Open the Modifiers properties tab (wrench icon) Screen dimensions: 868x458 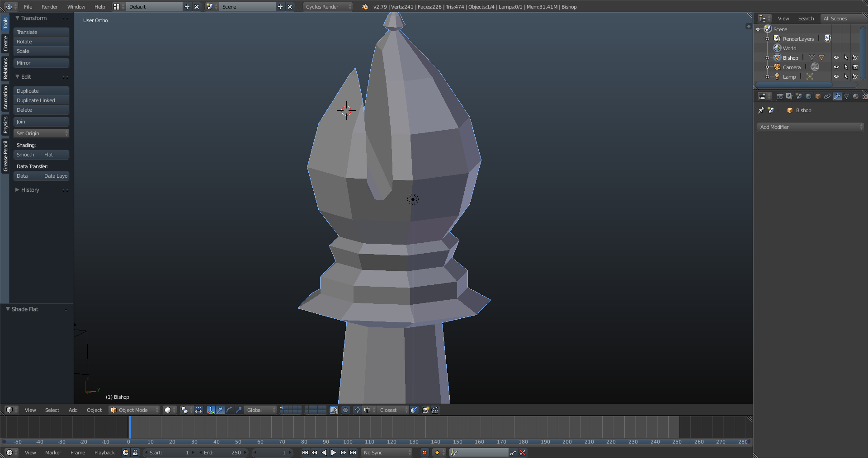837,96
